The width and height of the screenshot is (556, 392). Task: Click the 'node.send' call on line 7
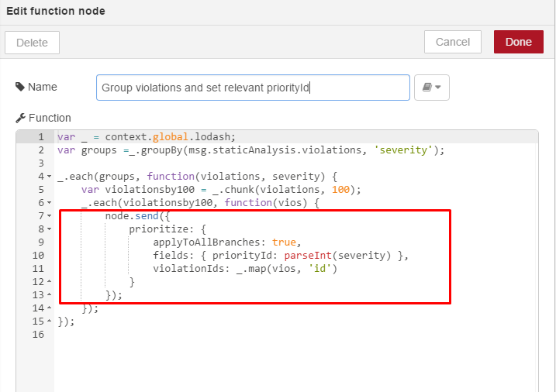point(132,216)
